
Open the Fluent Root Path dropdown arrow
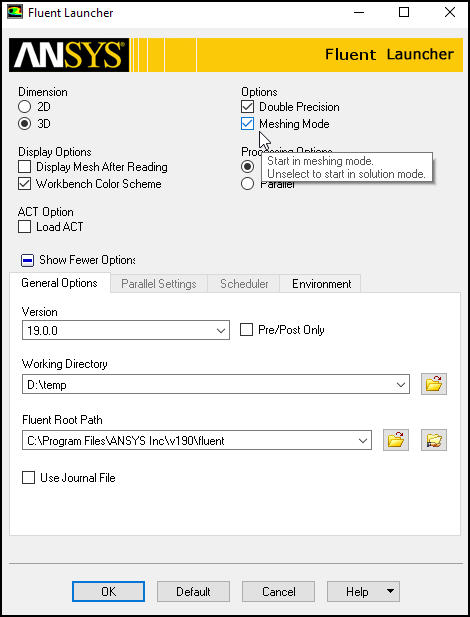363,441
